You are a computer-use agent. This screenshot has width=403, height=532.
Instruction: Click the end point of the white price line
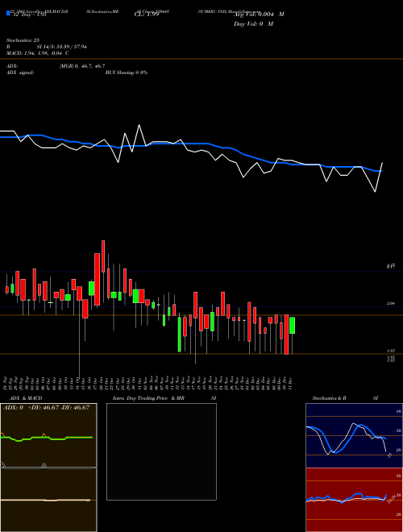[382, 163]
